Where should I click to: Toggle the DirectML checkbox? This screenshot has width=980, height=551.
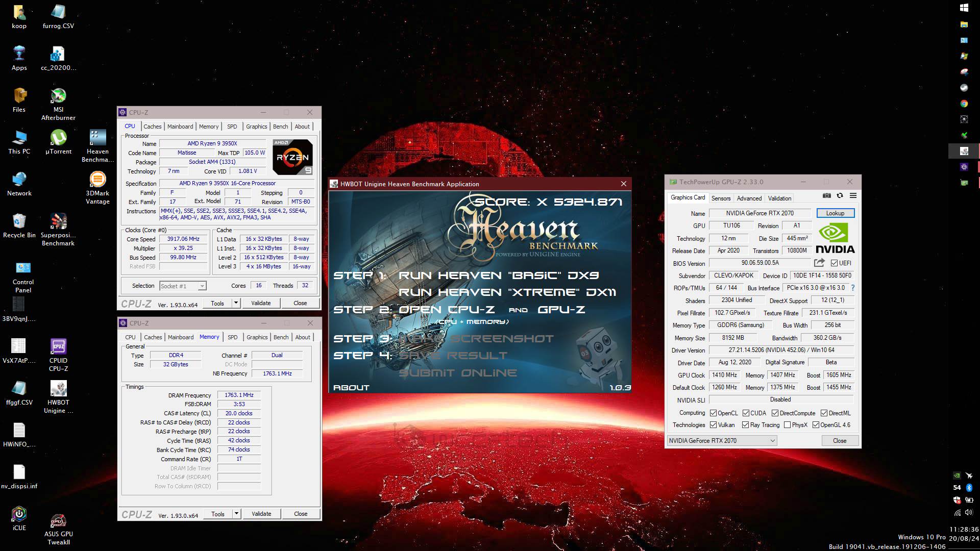(824, 413)
